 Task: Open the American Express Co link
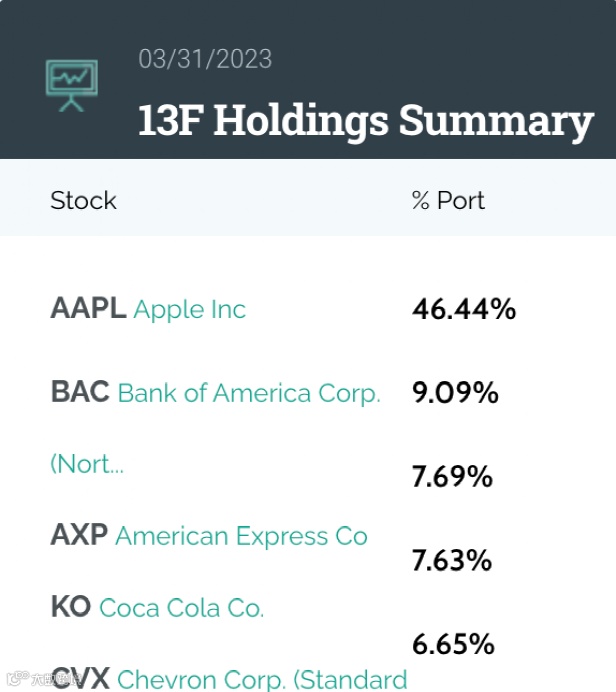241,536
